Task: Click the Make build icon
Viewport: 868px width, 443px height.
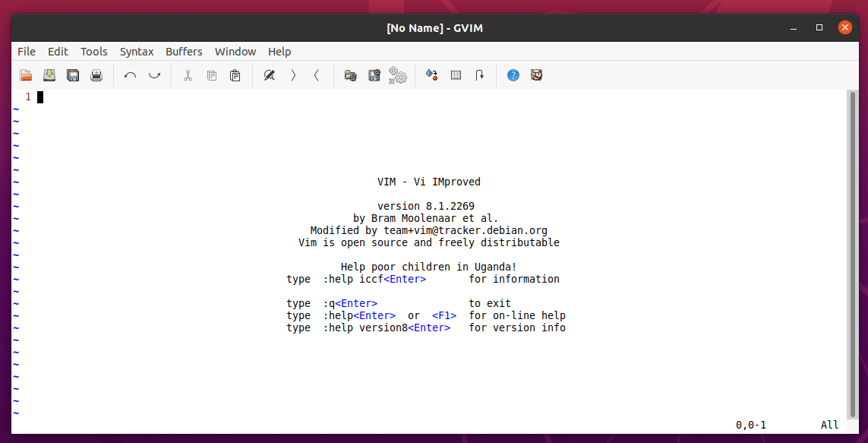Action: tap(432, 74)
